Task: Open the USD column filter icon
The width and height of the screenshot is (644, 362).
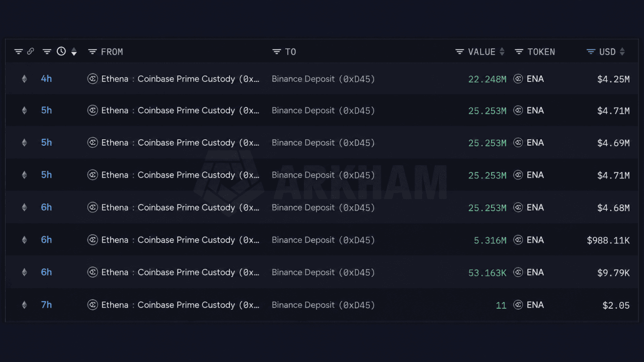Action: coord(591,51)
